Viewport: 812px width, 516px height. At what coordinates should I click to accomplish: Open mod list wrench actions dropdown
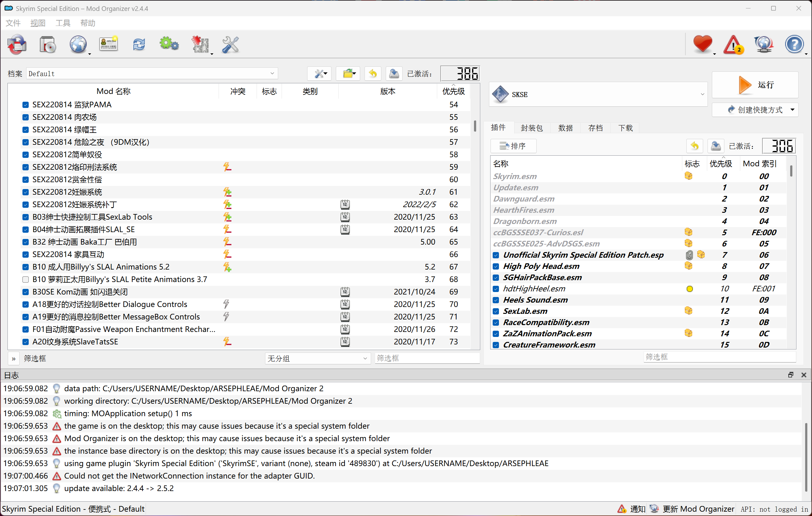(319, 74)
